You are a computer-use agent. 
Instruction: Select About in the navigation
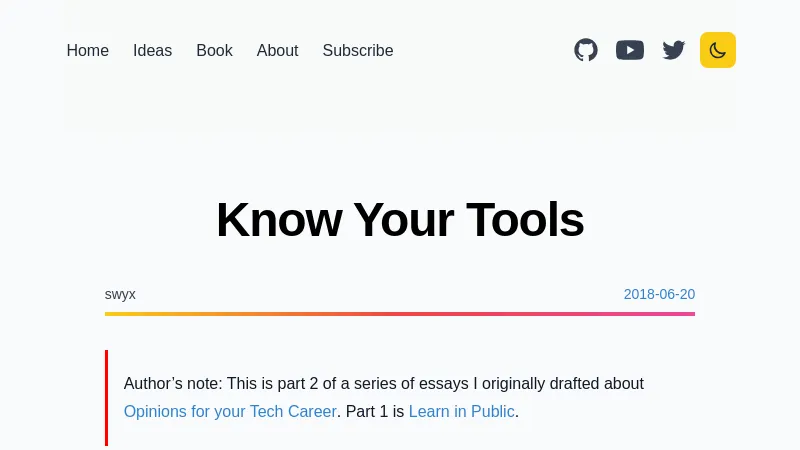point(277,51)
